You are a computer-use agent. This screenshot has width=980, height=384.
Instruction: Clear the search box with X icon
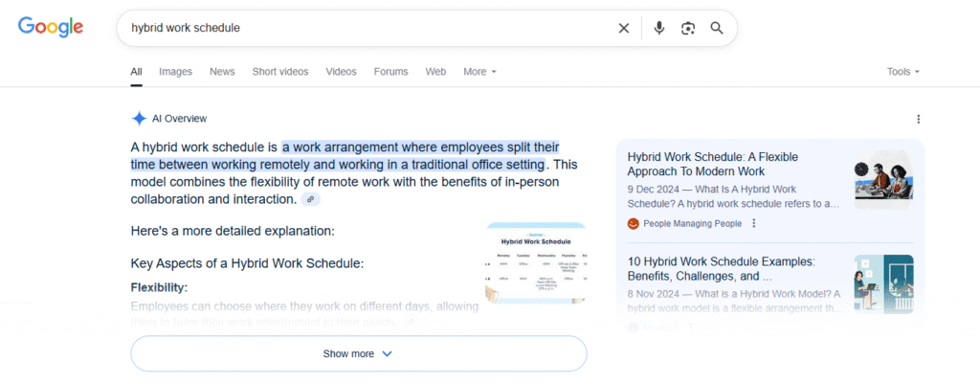click(x=624, y=28)
